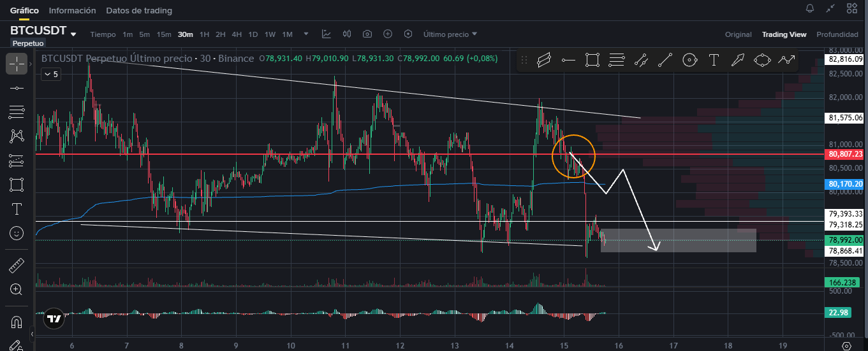This screenshot has width=868, height=351.
Task: Expand the indicator legend collapse arrow showing 5
Action: [x=50, y=74]
